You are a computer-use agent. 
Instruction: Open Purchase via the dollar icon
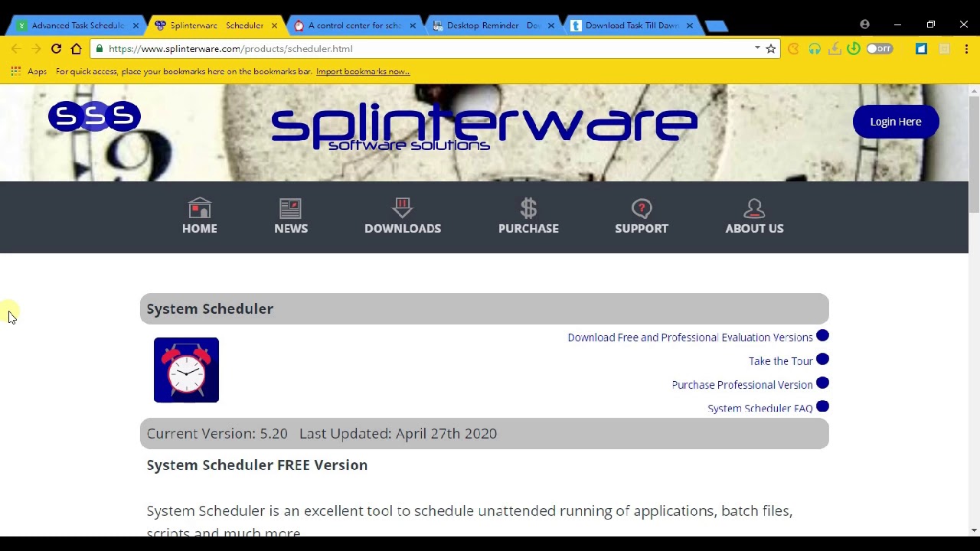pos(528,207)
